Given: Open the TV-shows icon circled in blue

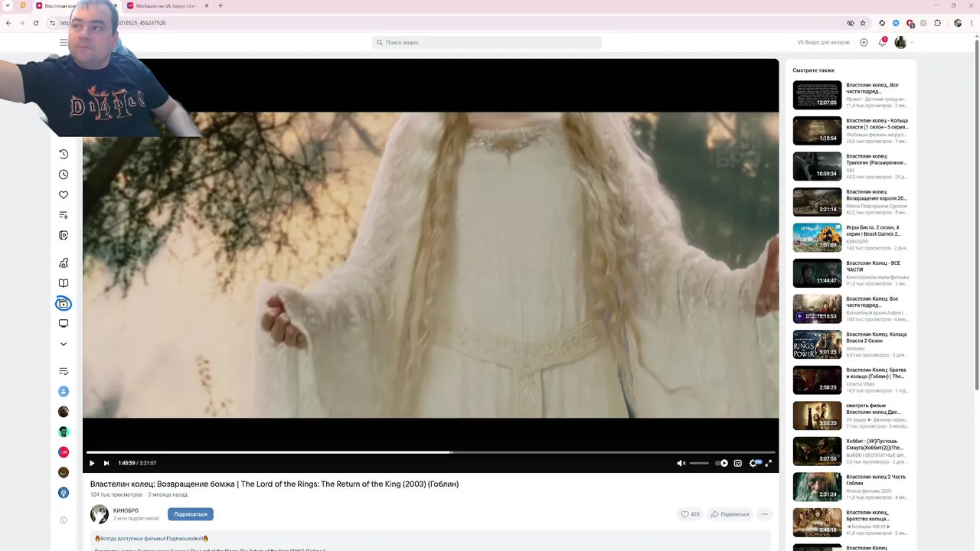Looking at the screenshot, I should point(64,304).
